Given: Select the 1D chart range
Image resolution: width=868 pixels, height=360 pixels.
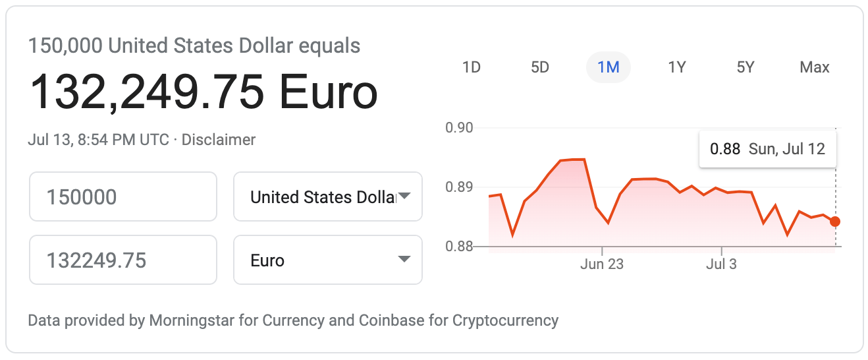Looking at the screenshot, I should [x=472, y=67].
